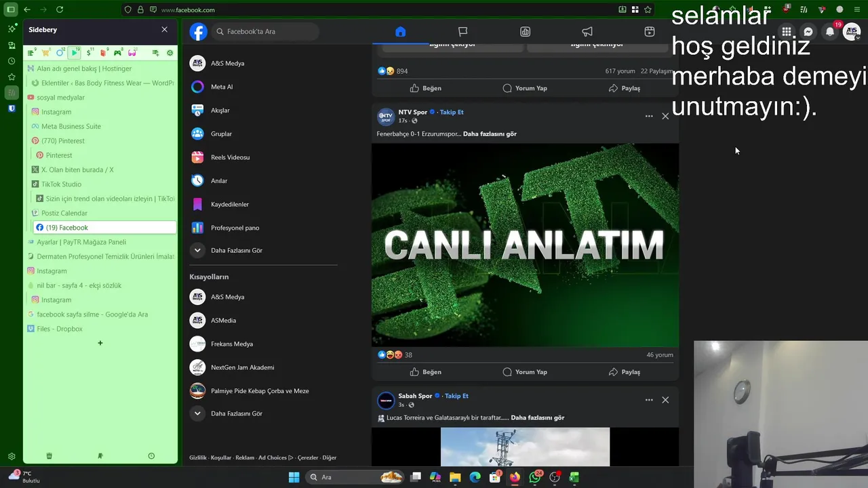Toggle the browser sidebar button
Screen dimensions: 868x488
11,9
